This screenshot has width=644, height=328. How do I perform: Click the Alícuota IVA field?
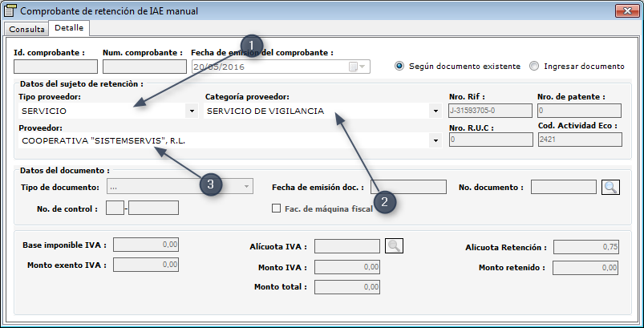coord(347,246)
